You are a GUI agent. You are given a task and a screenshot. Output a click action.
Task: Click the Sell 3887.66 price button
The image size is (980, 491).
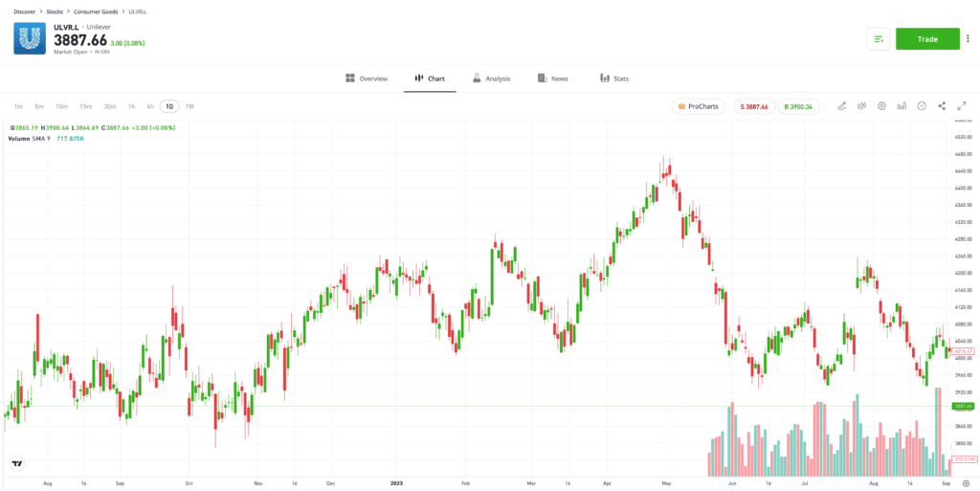click(754, 106)
